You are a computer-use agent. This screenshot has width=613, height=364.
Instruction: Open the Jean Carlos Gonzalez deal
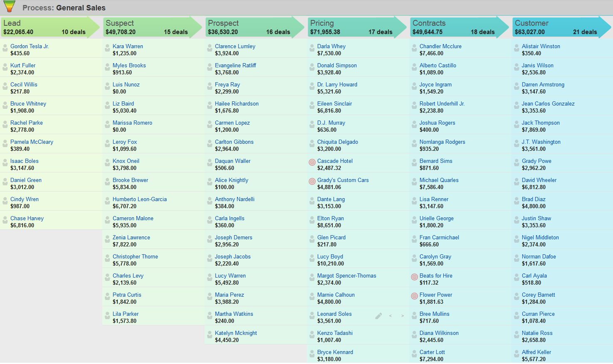point(548,104)
